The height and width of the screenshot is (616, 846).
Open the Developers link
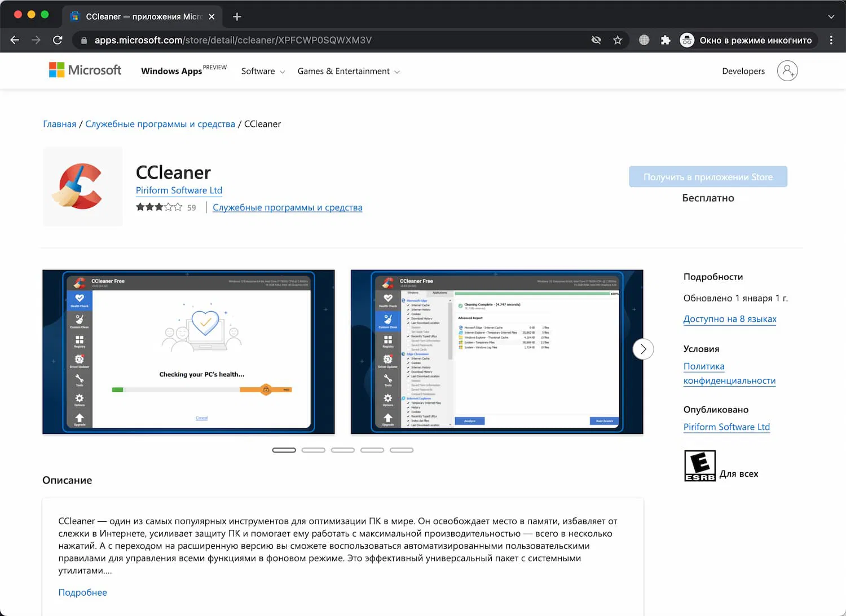[743, 71]
